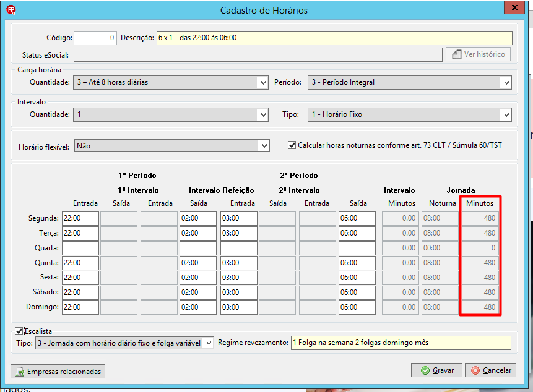Click Quinta final Saída 06:00 field

[x=357, y=263]
